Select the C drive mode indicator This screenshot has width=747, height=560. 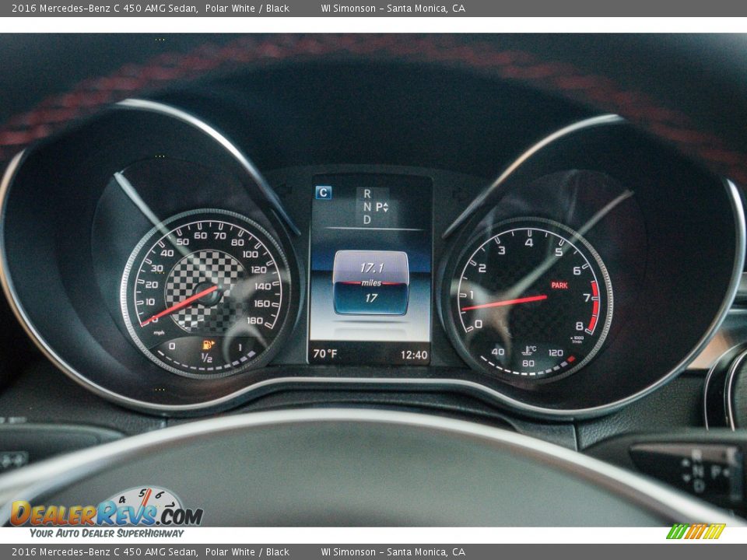324,192
